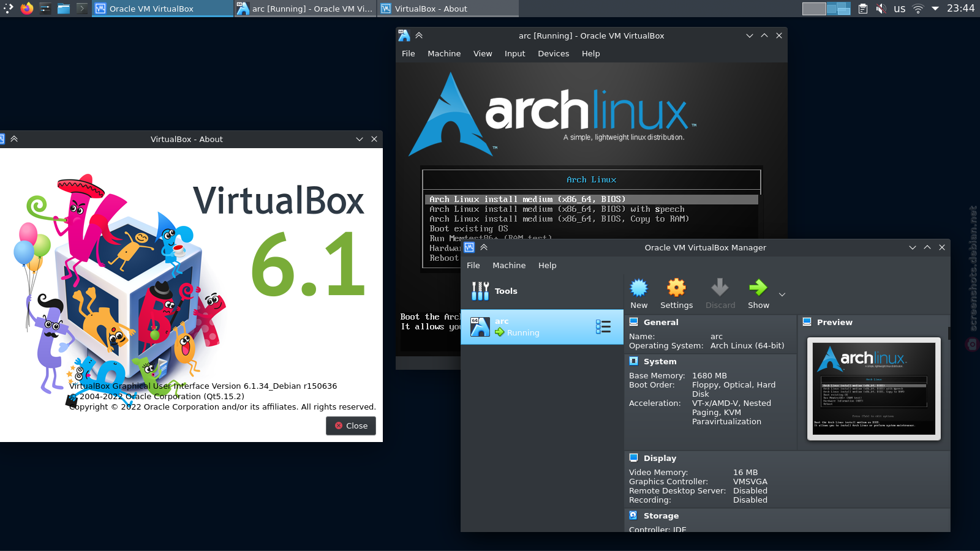Click Base Memory value 1680 MB

[709, 376]
